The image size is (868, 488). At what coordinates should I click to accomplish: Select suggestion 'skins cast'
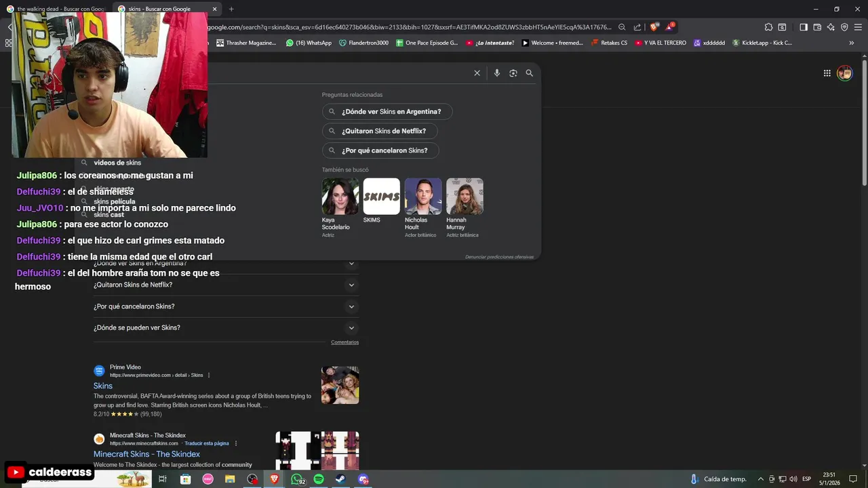click(108, 215)
